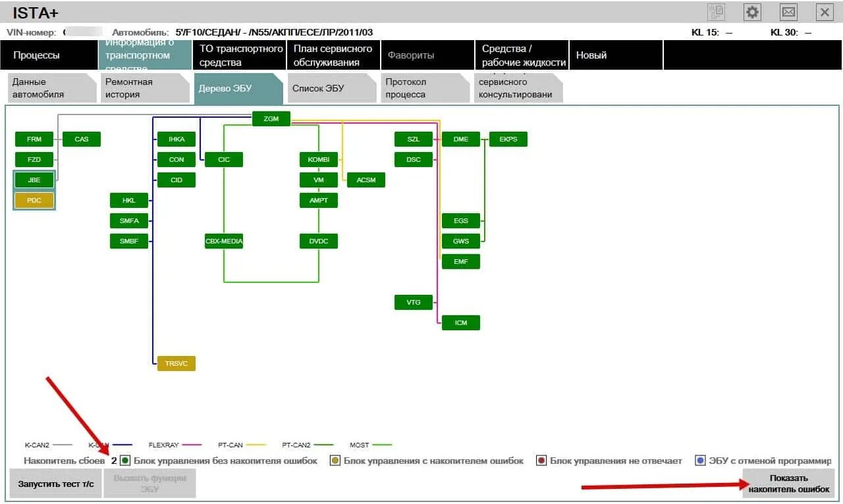Switch to Список ЭБУ tab
The image size is (843, 504).
[332, 88]
